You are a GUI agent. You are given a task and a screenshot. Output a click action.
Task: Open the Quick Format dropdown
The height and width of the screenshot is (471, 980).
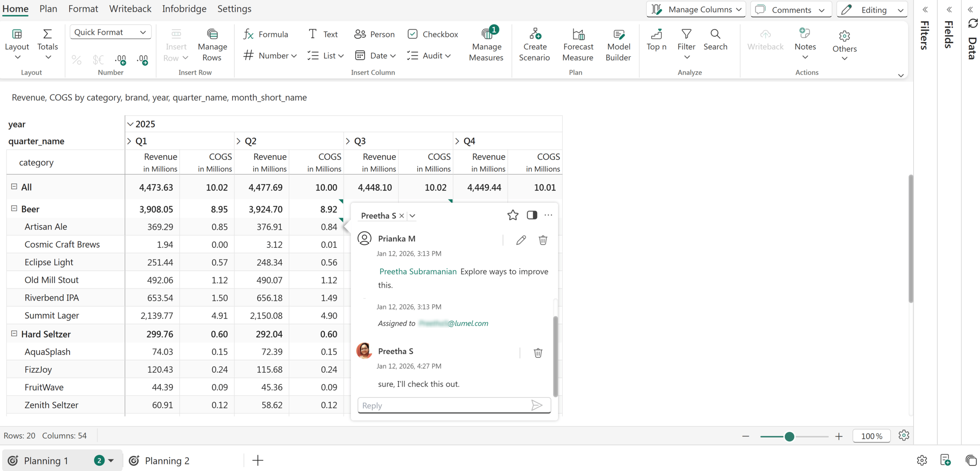point(110,32)
